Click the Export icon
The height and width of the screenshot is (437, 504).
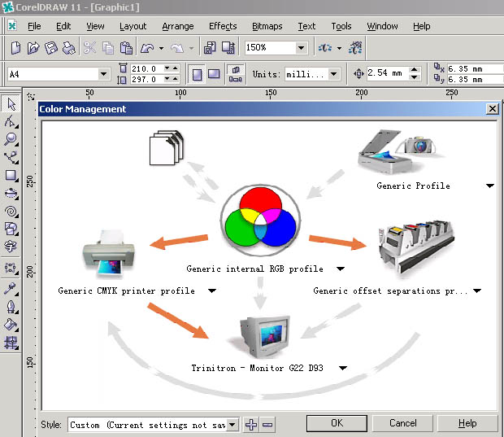[228, 48]
